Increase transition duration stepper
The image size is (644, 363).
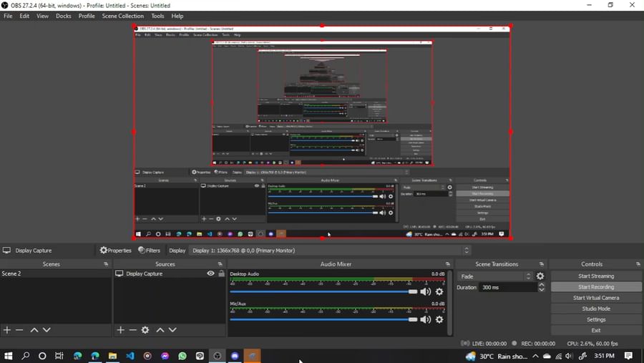(x=542, y=285)
